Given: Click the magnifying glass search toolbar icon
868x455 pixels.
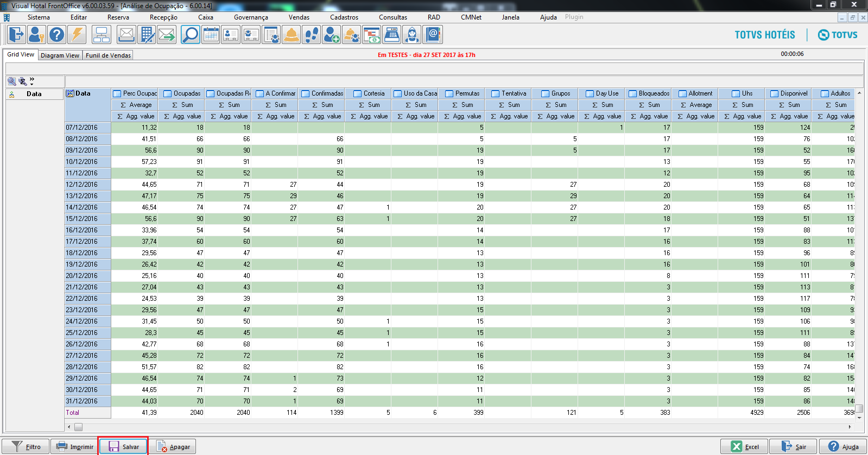Looking at the screenshot, I should 191,35.
